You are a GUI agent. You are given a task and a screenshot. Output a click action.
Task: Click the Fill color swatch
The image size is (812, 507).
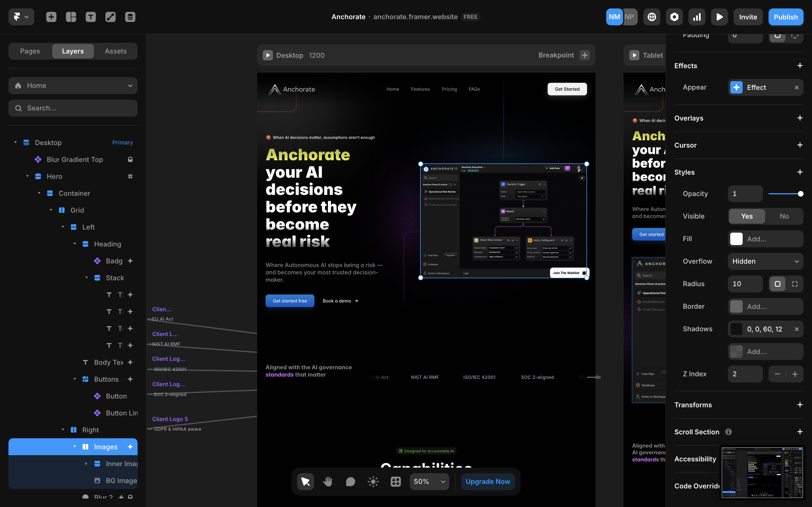tap(736, 239)
